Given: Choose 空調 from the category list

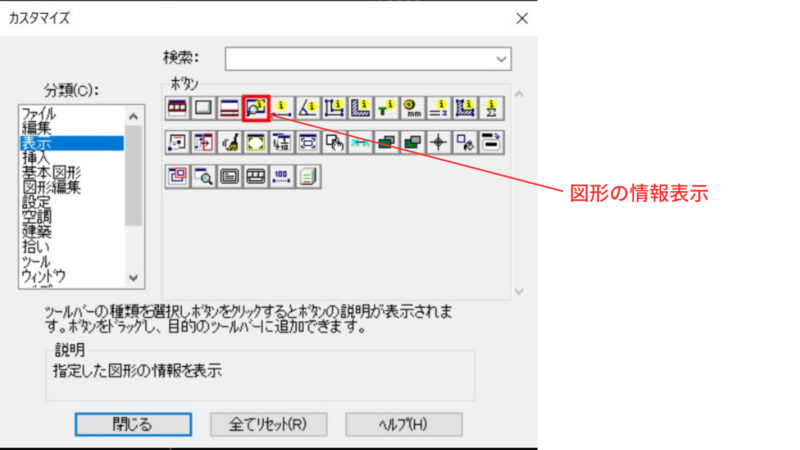Looking at the screenshot, I should pos(71,217).
